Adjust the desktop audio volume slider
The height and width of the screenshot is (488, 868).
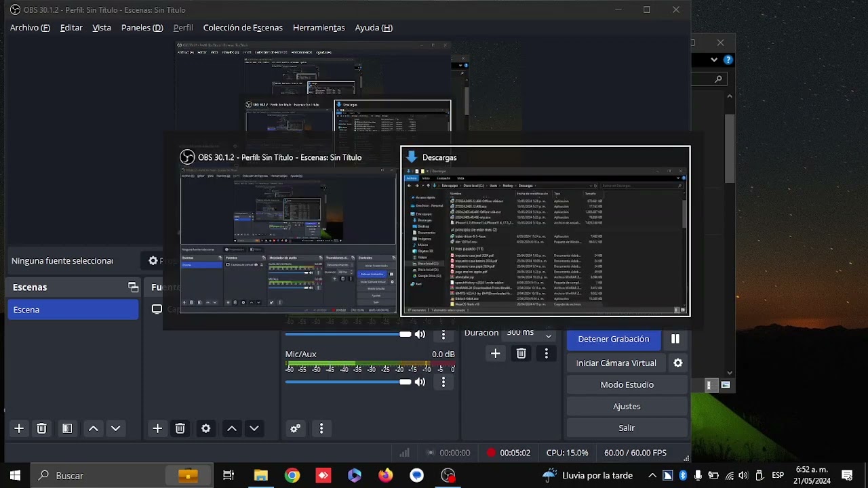tap(348, 334)
